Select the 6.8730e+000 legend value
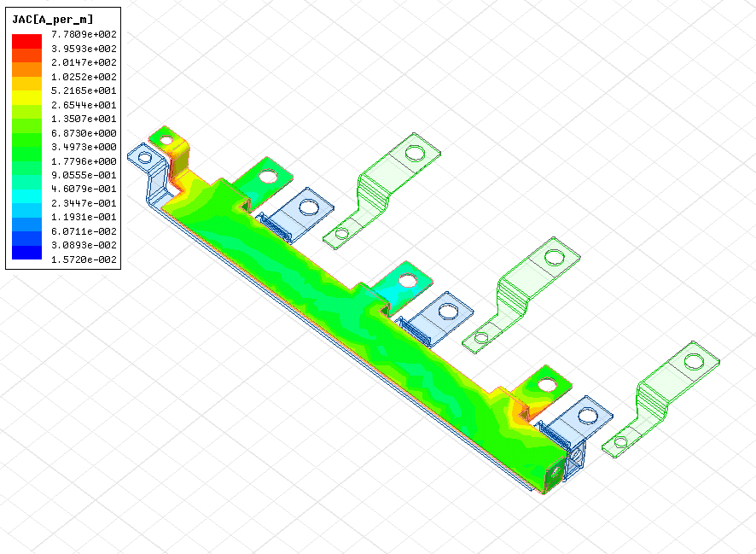Screen dimensions: 756x554 click(84, 133)
